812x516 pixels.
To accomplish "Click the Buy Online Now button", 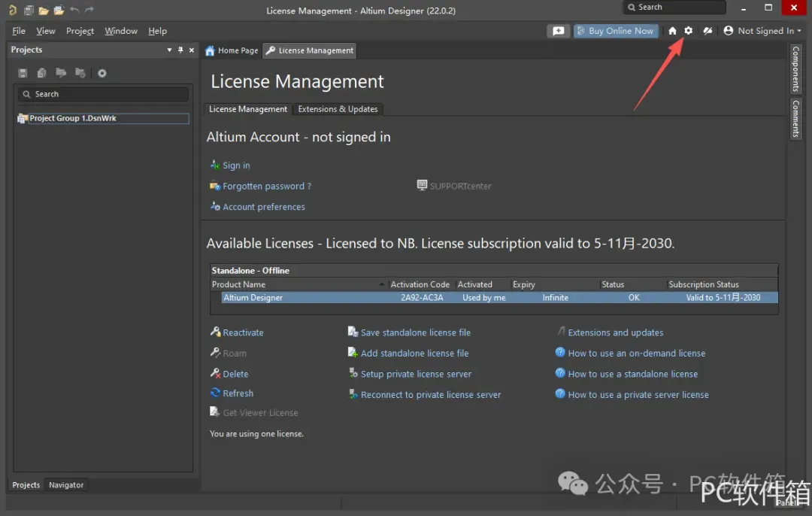I will click(x=616, y=31).
